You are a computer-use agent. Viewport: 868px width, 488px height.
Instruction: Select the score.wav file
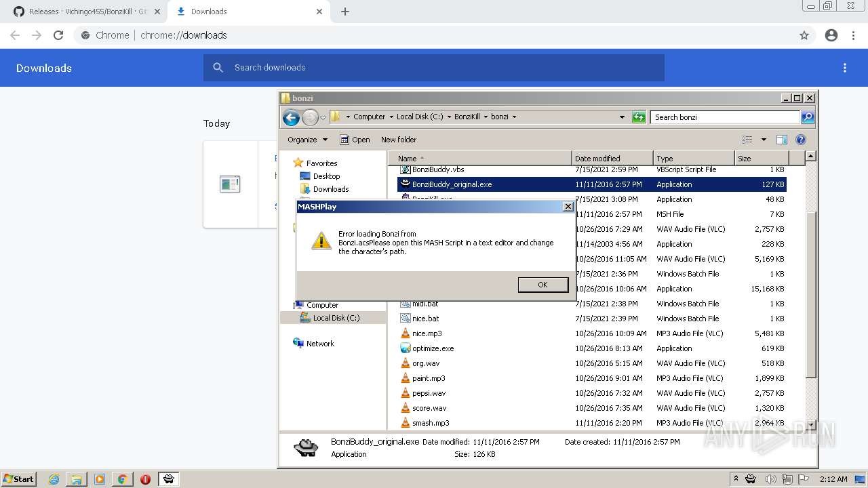click(x=429, y=408)
